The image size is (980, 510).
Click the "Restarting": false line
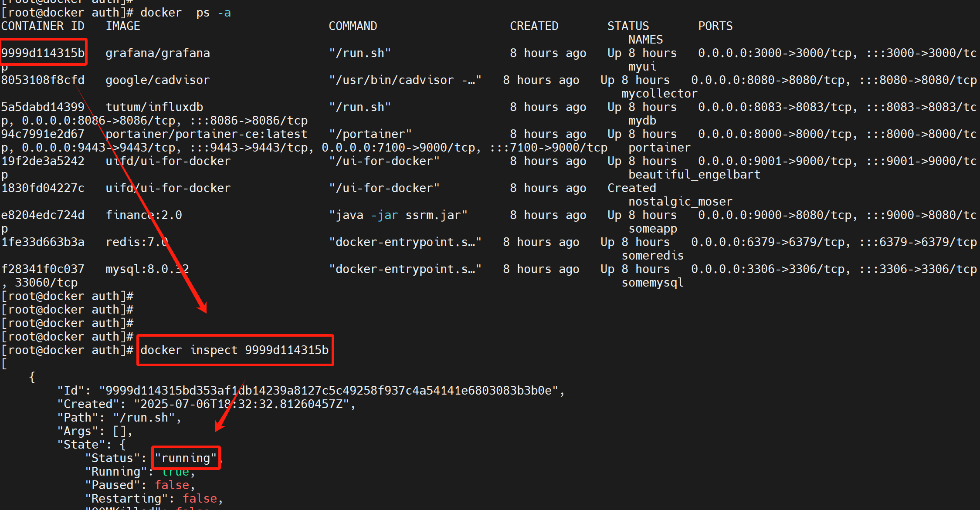pyautogui.click(x=154, y=498)
